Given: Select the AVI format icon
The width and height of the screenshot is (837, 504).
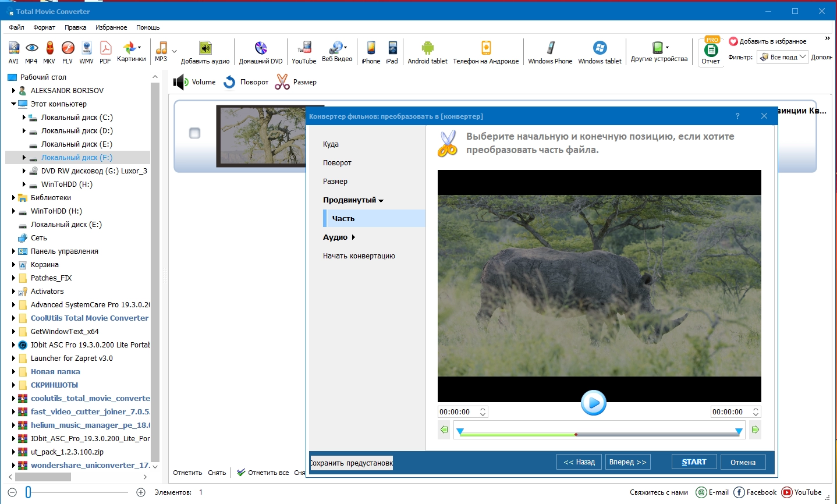Looking at the screenshot, I should 14,52.
